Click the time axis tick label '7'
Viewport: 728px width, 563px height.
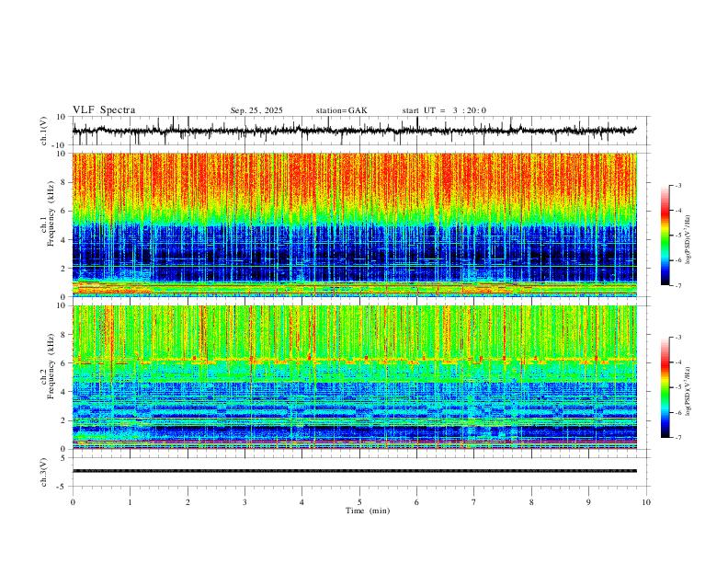474,502
